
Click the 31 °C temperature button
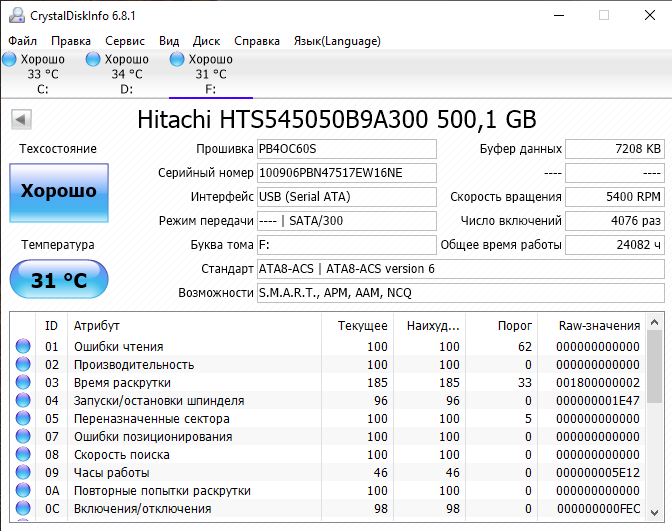[x=59, y=280]
